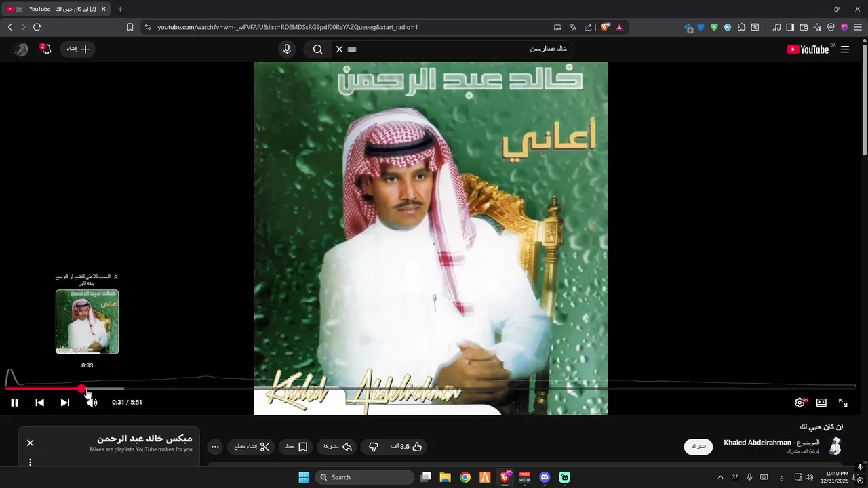Toggle the browser sidebar panel

click(790, 27)
